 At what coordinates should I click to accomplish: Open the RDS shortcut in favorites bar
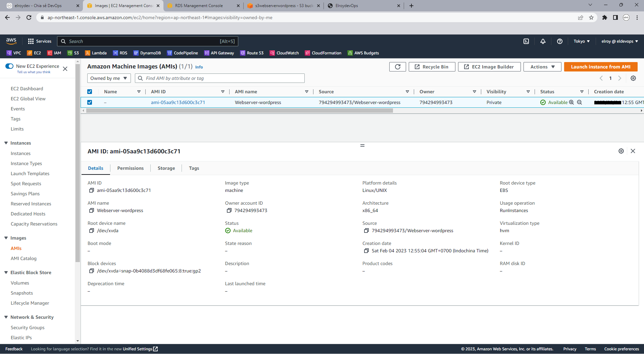click(x=120, y=53)
